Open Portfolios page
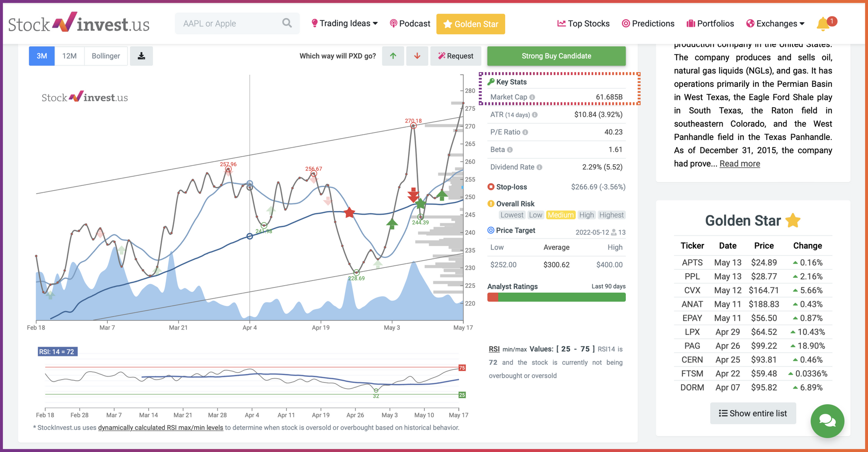868x452 pixels. pos(710,23)
